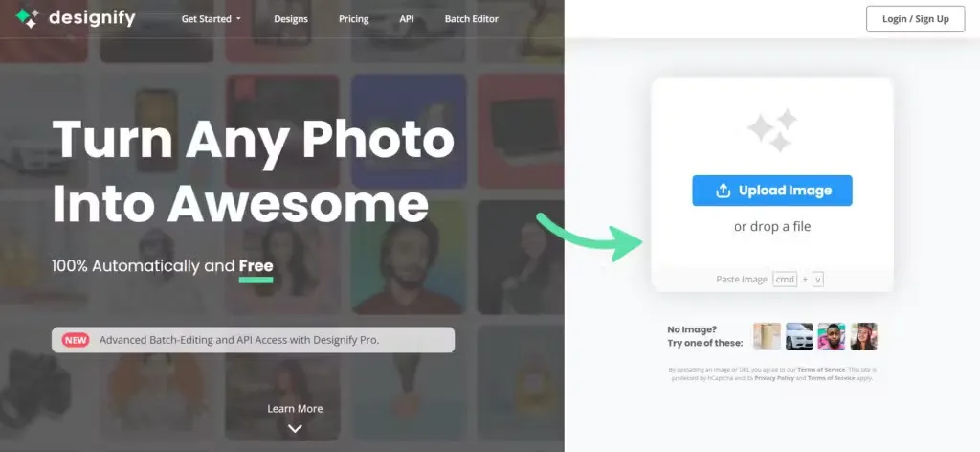Click the down chevron under Learn More

[x=295, y=428]
